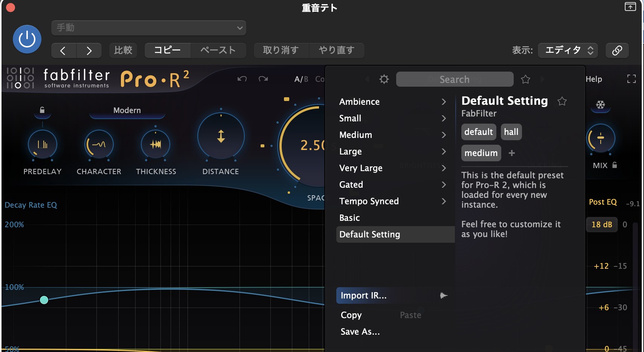Screen dimensions: 644x352
Task: Go to next preset with right arrow
Action: tap(89, 51)
